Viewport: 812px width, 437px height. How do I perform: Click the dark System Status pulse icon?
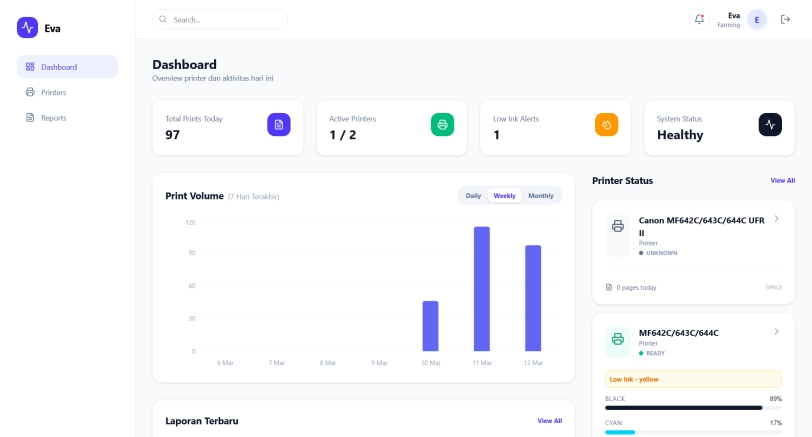coord(770,124)
